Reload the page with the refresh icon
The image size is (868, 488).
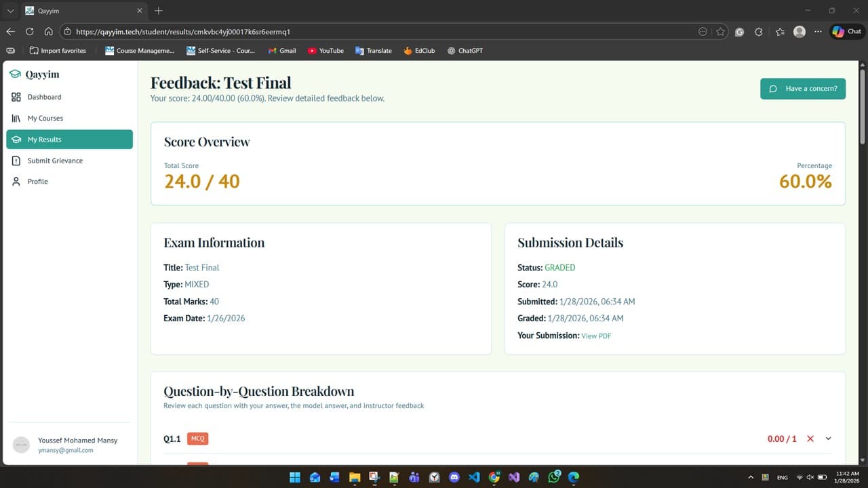tap(29, 31)
